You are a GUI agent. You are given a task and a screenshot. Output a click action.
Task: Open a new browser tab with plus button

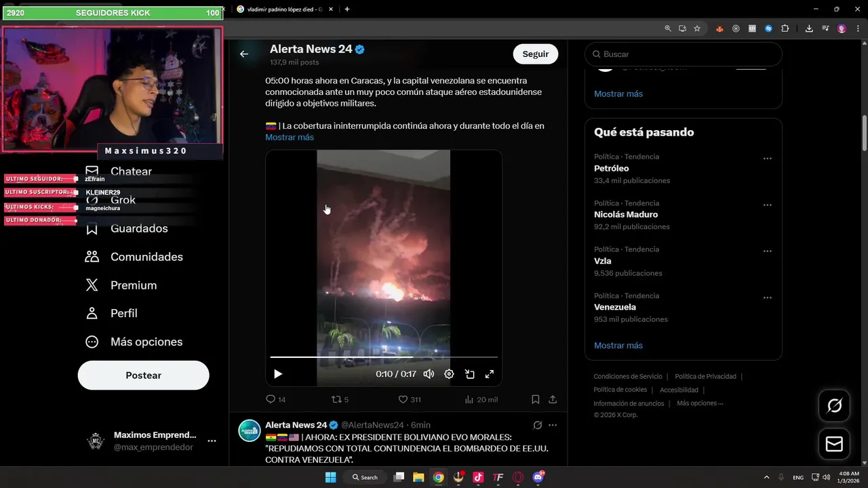click(x=347, y=9)
